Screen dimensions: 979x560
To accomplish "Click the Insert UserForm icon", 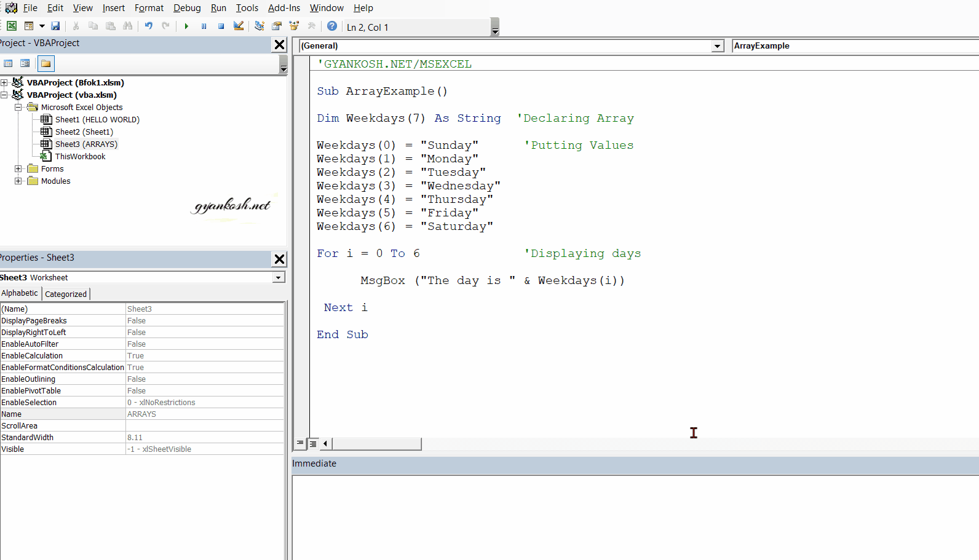I will [x=29, y=26].
